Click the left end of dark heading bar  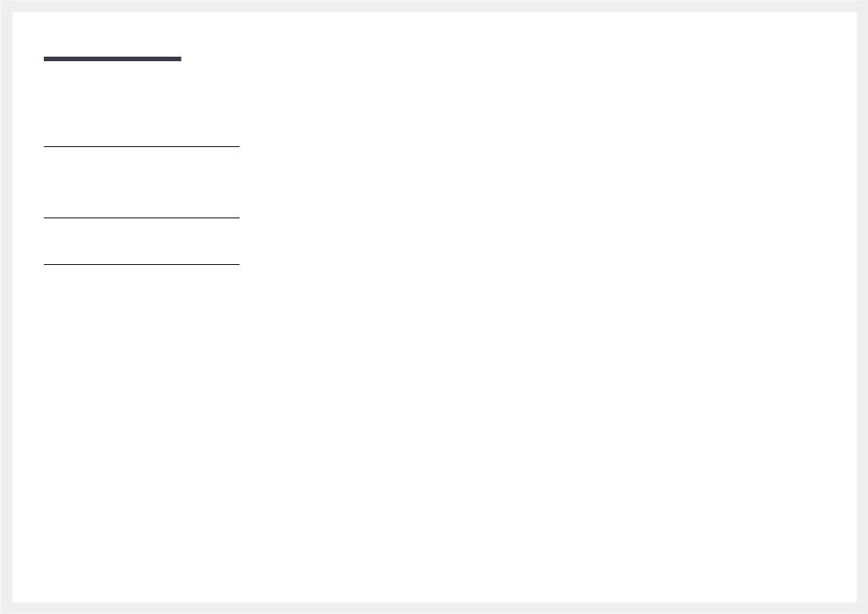click(46, 58)
